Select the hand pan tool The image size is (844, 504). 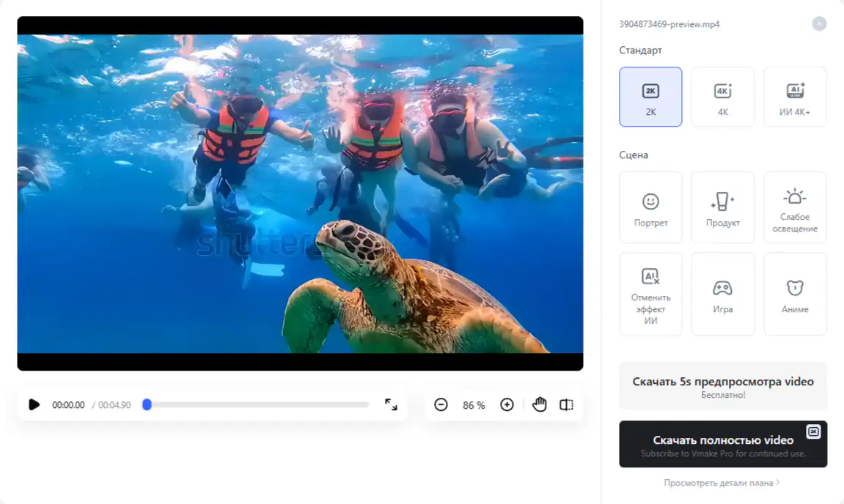pyautogui.click(x=540, y=404)
